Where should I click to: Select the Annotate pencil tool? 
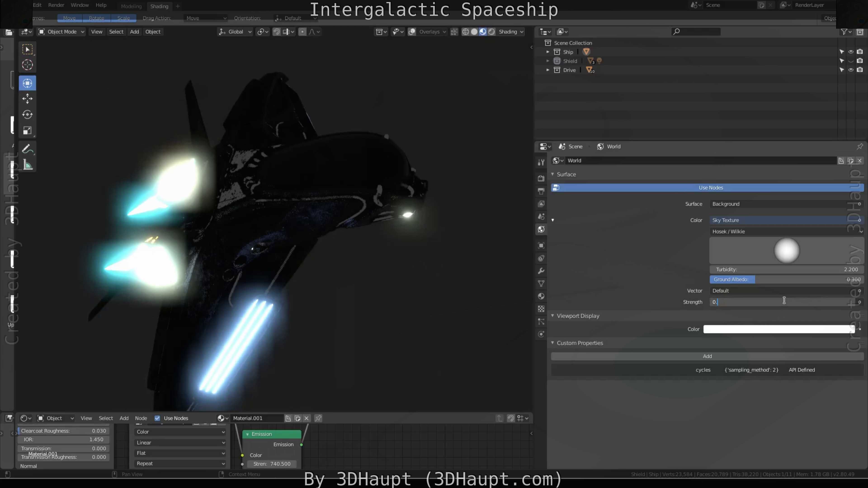27,149
